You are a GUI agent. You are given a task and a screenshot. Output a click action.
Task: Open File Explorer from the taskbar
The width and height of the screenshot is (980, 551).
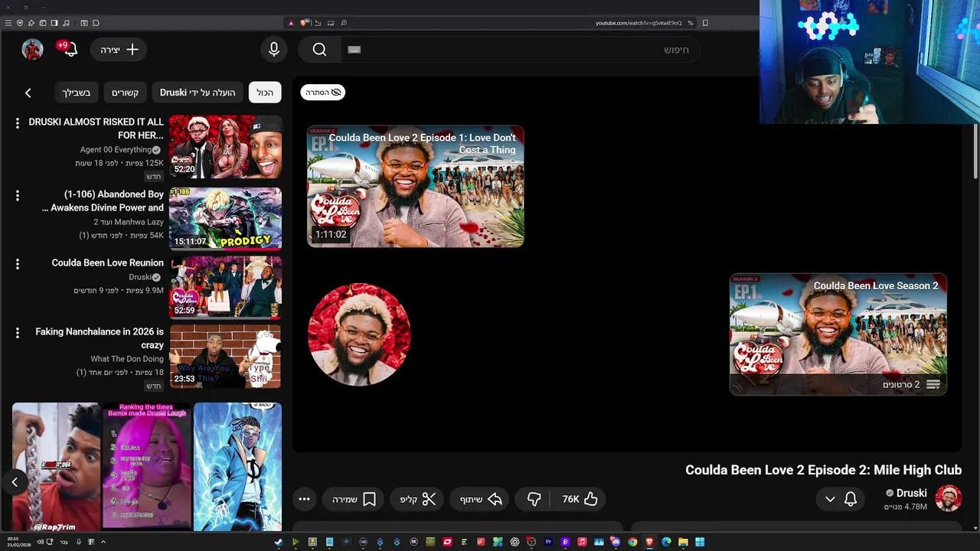click(683, 542)
